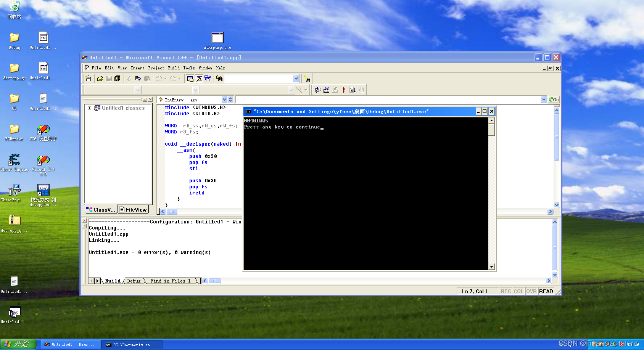This screenshot has height=350, width=644.
Task: Select the Find in Files 1 tab
Action: point(170,281)
